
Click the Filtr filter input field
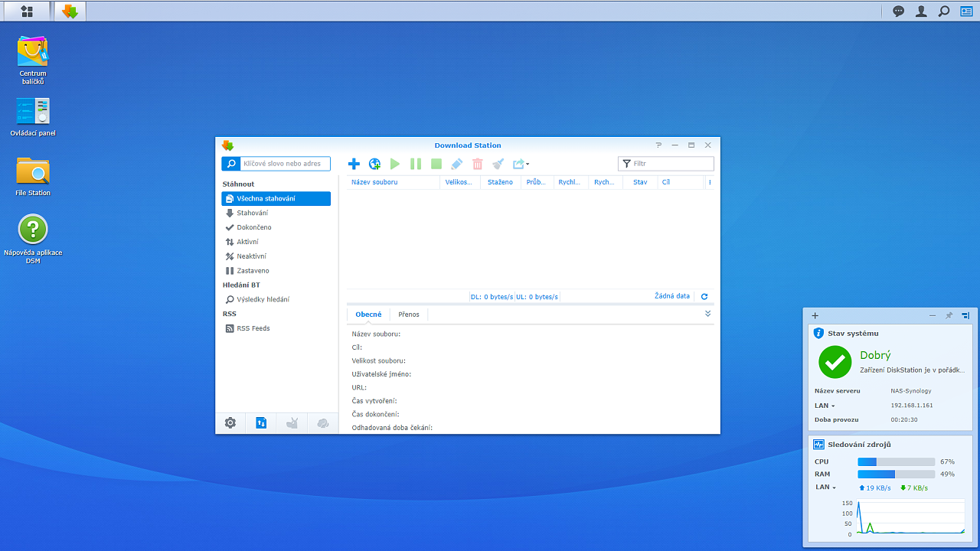coord(666,164)
